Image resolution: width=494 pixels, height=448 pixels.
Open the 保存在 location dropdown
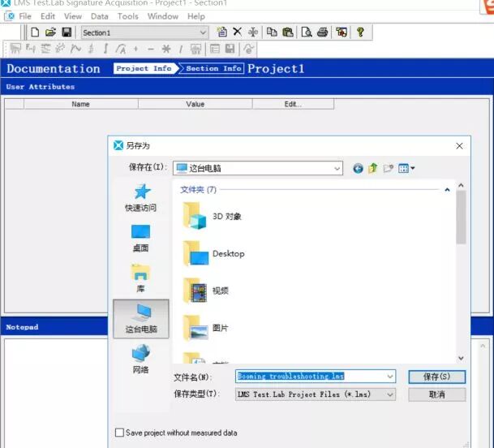(x=258, y=168)
